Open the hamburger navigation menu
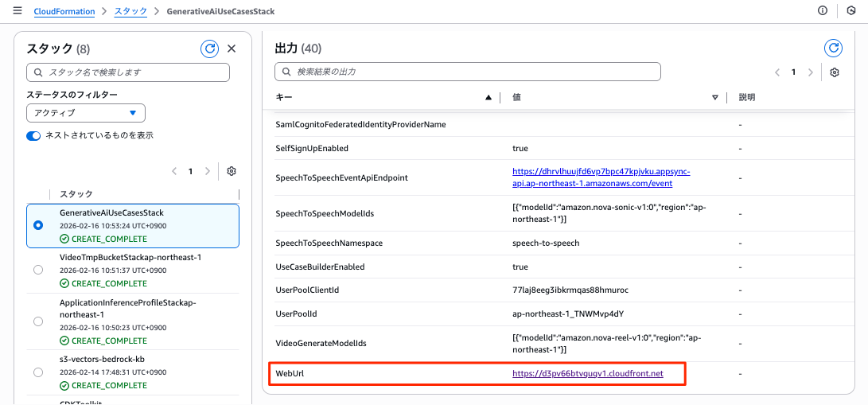Screen dimensions: 868x405 click(x=18, y=12)
